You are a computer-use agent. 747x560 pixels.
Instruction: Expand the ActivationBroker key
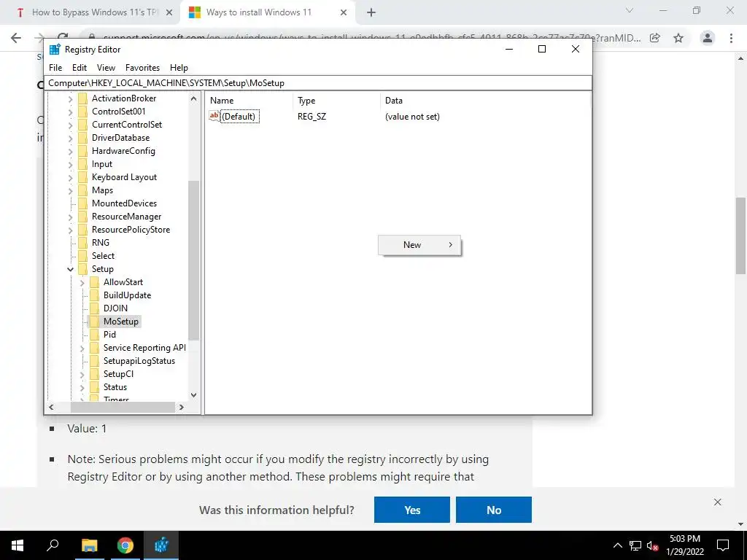click(71, 98)
